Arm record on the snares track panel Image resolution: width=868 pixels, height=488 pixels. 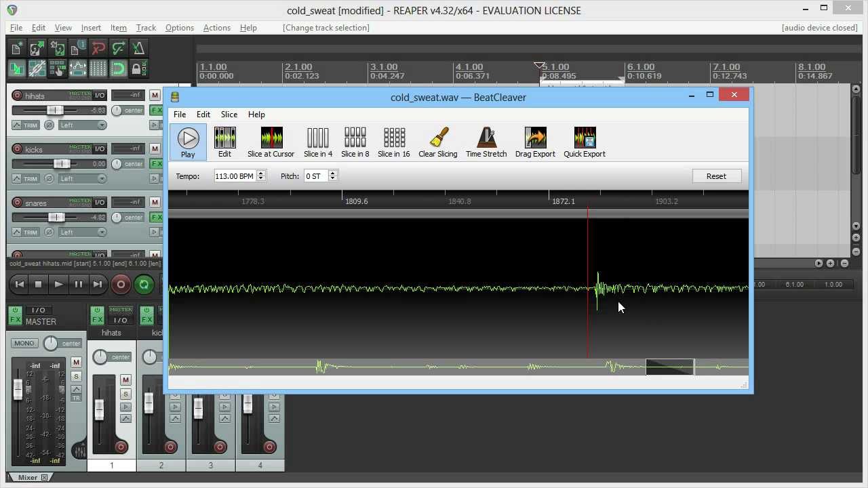click(17, 203)
